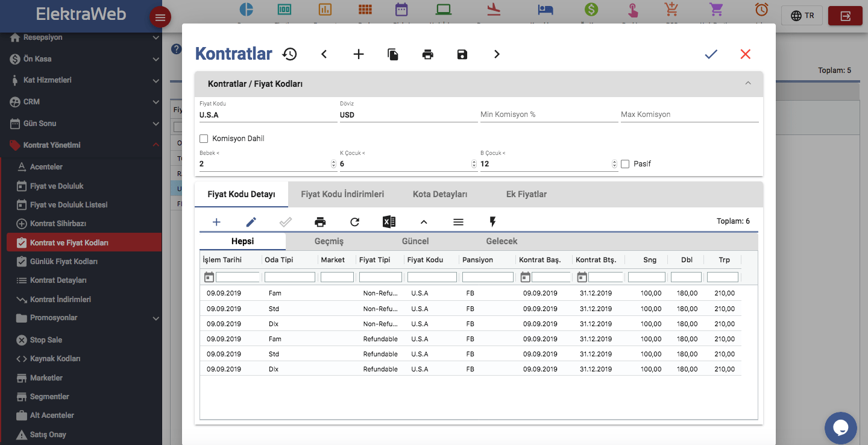Select the Gelecek filter tab
The height and width of the screenshot is (445, 868).
click(502, 241)
